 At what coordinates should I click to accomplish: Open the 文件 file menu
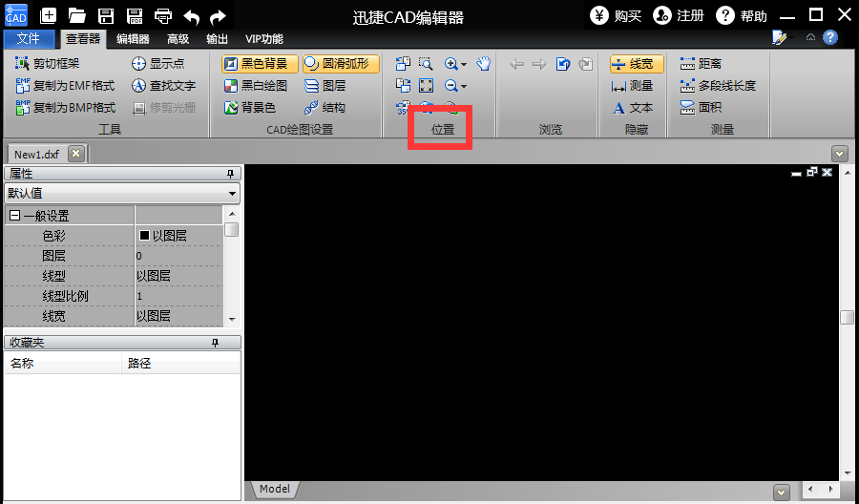tap(29, 38)
